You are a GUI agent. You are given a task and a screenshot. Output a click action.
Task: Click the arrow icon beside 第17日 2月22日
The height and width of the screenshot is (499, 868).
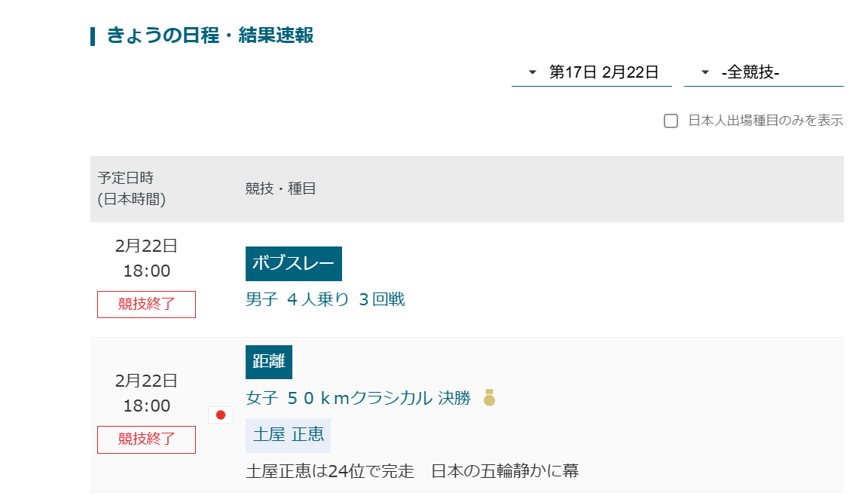point(532,72)
